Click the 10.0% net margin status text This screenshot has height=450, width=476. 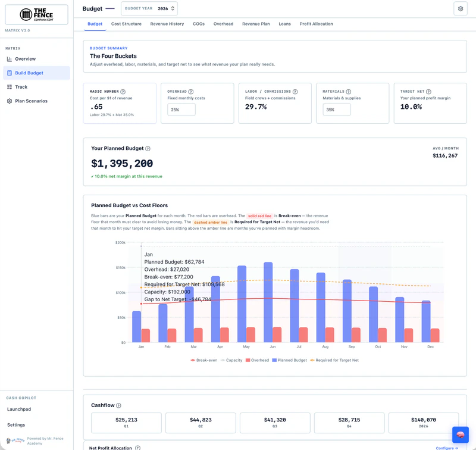[x=127, y=176]
